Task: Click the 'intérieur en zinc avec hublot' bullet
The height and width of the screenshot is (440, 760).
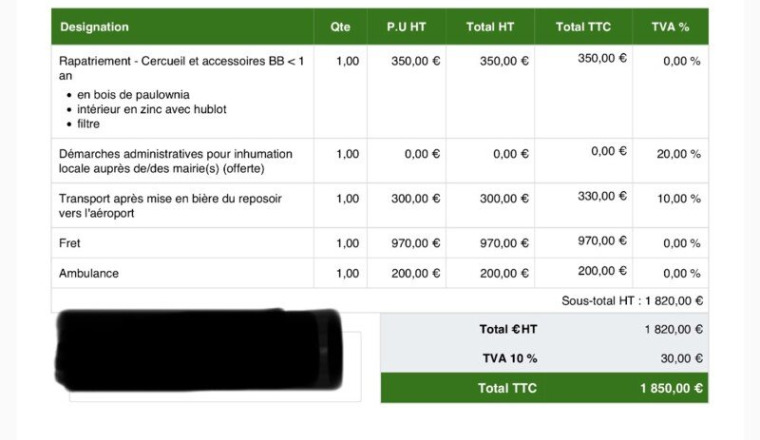Action: click(152, 109)
